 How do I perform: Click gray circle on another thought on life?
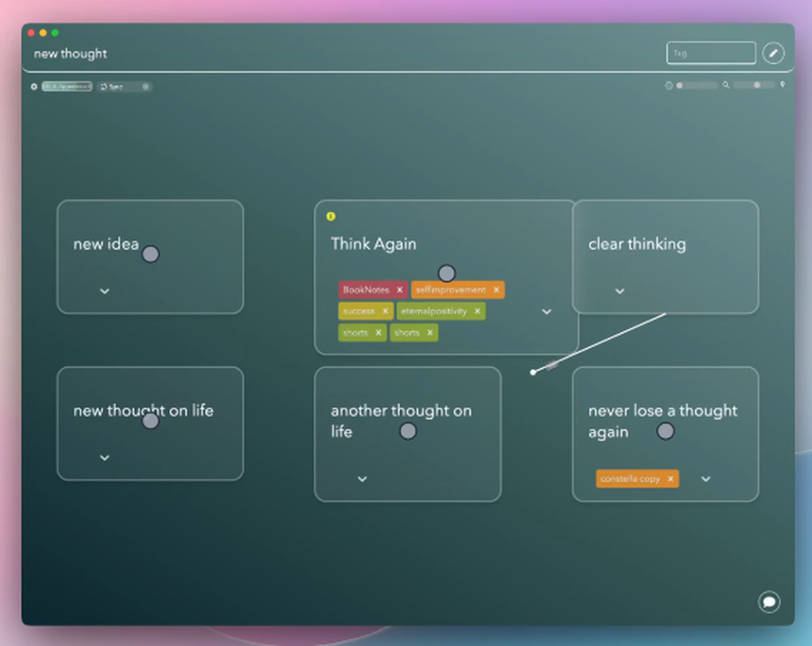(x=408, y=431)
